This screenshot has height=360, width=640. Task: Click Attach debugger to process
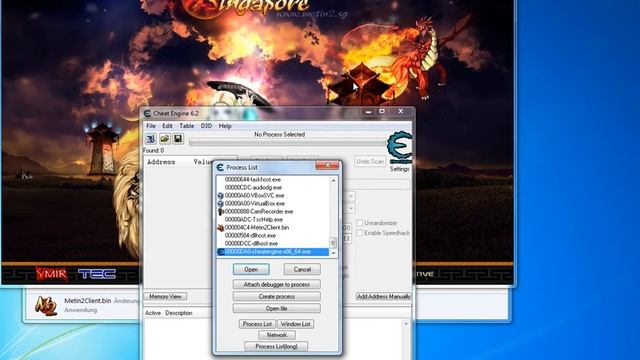tap(277, 284)
